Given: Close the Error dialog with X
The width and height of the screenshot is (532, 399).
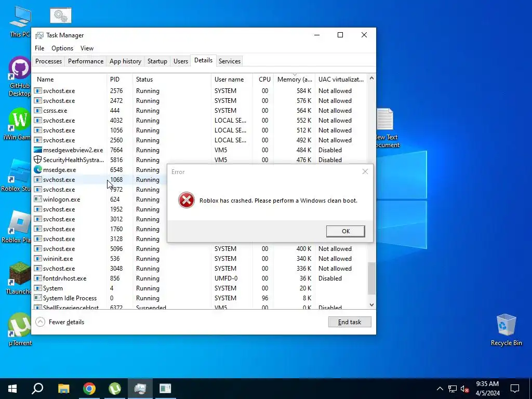Looking at the screenshot, I should 365,171.
